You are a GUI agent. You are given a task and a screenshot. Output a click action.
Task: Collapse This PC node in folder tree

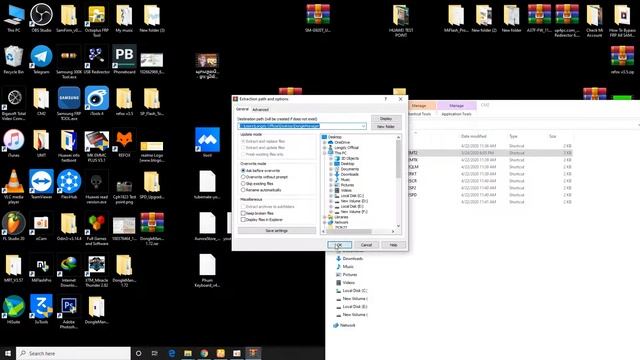tap(324, 153)
